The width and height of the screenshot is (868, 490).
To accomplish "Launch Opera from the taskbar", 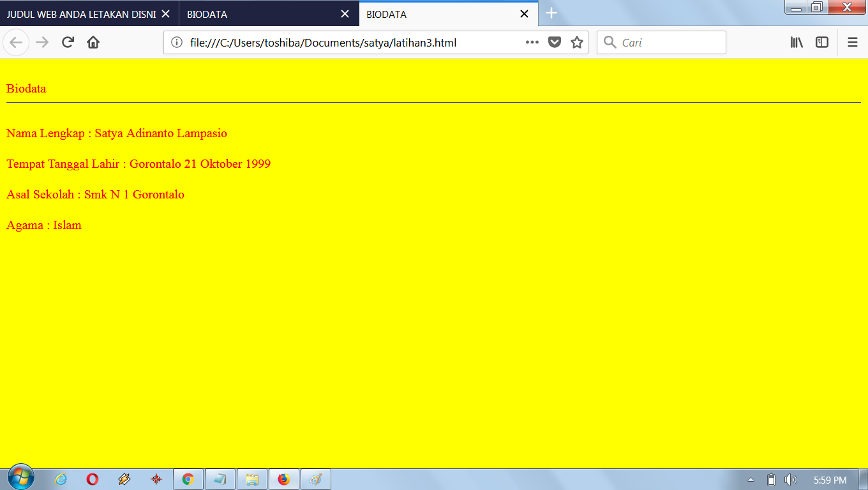I will (93, 479).
